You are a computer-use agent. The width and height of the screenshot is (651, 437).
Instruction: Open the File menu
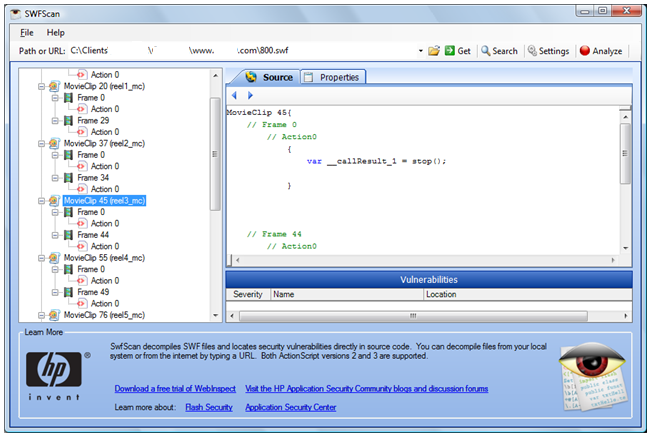click(x=27, y=32)
